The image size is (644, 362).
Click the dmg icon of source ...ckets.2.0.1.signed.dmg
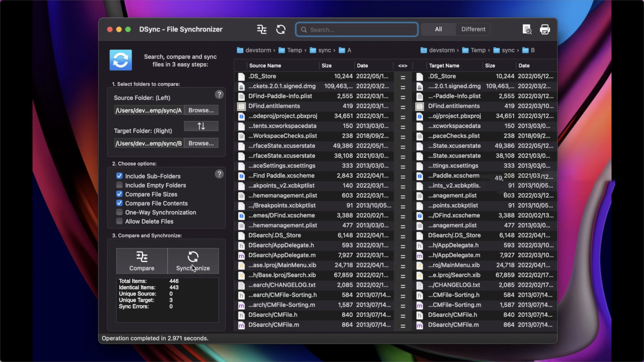click(x=241, y=86)
